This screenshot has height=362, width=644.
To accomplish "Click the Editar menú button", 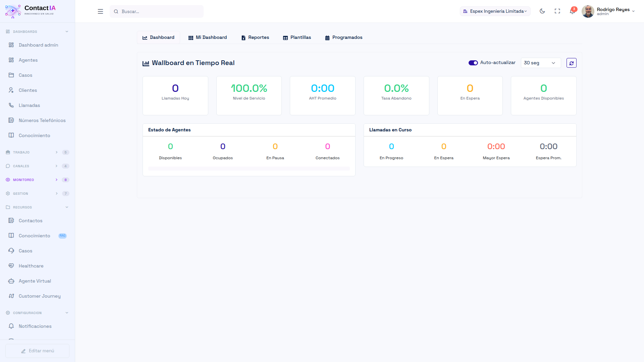I will click(x=37, y=351).
